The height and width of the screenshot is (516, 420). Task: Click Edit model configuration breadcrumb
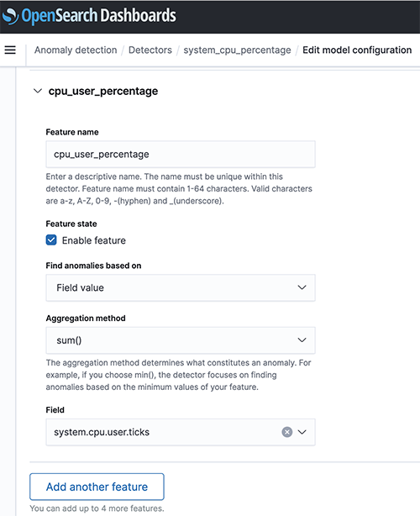click(x=357, y=50)
